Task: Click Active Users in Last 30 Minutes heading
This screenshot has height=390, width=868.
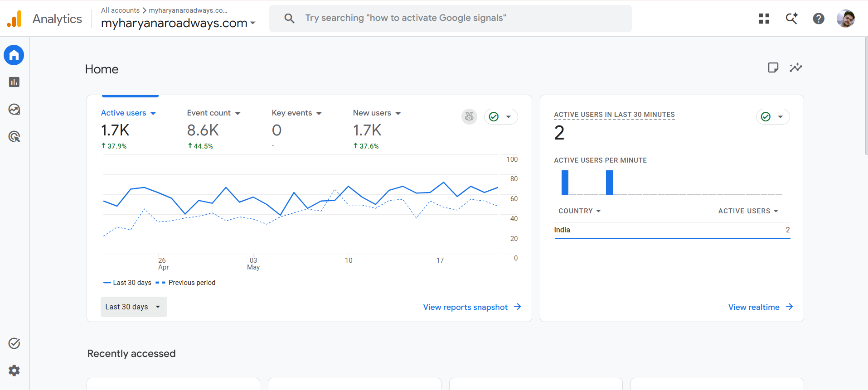Action: pos(614,115)
